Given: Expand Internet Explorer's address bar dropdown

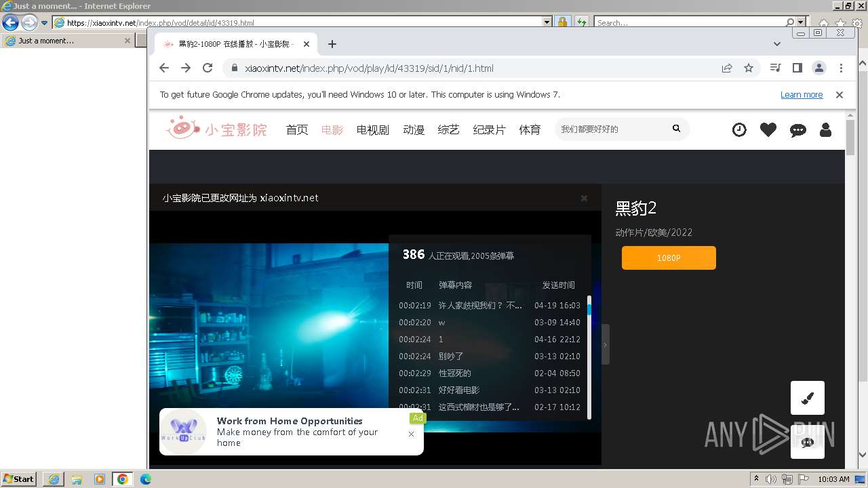Looking at the screenshot, I should 547,22.
